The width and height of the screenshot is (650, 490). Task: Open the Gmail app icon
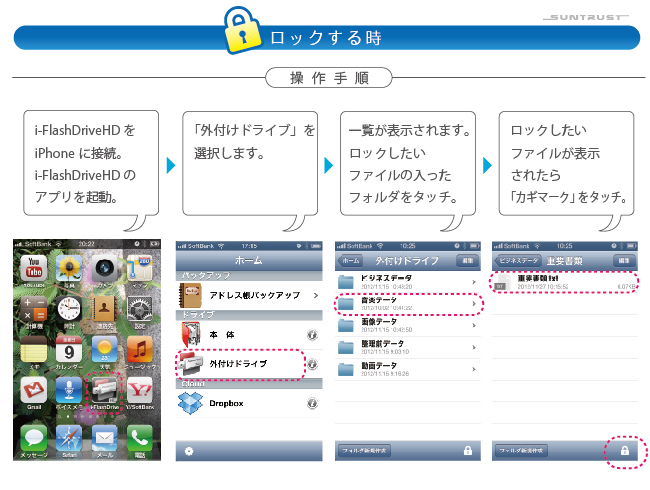pyautogui.click(x=34, y=390)
